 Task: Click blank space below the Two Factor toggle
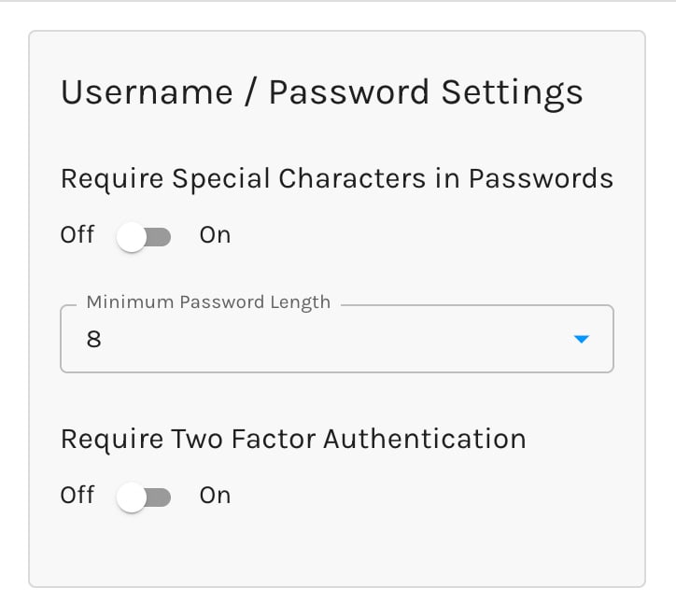336,551
